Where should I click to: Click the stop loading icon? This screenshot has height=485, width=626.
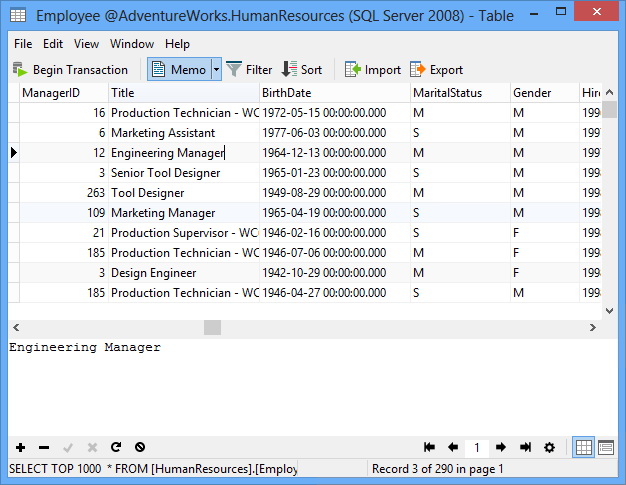pos(140,448)
